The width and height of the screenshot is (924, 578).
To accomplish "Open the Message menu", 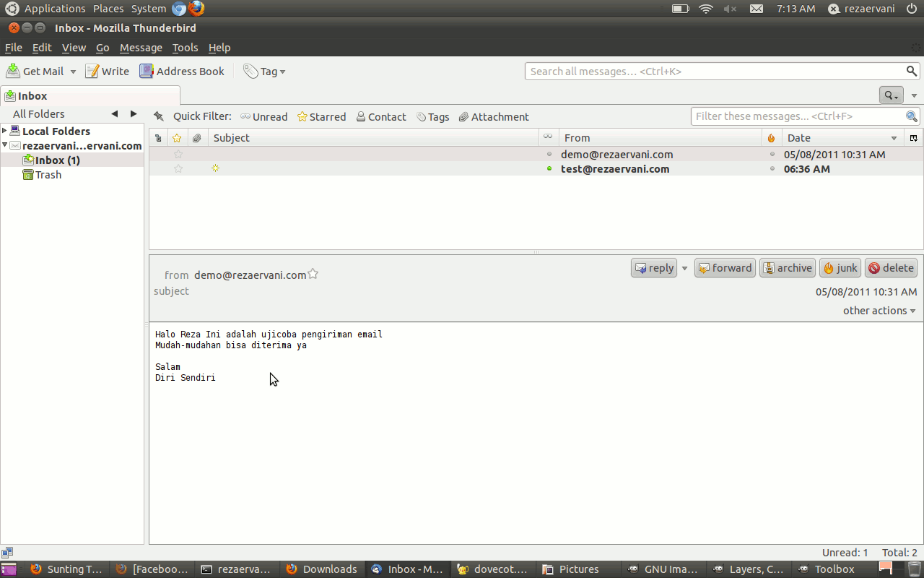I will coord(141,48).
